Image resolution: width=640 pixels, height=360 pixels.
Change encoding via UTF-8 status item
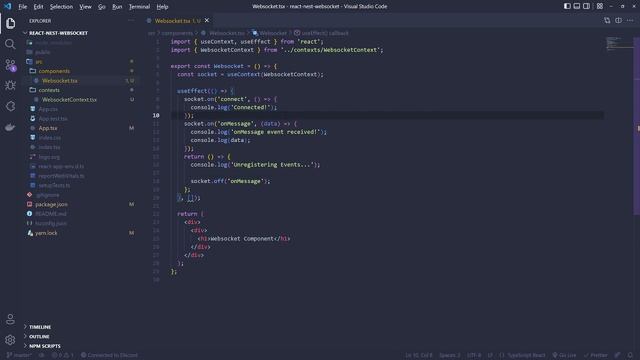coord(474,355)
